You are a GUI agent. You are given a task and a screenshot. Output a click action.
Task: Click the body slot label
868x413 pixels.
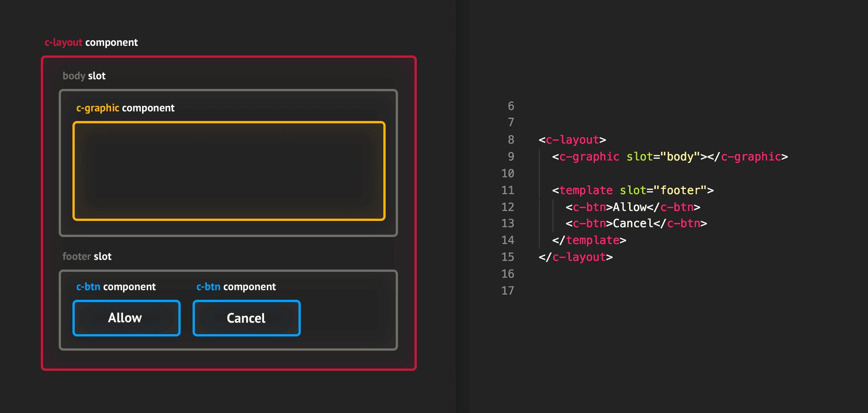click(x=84, y=76)
